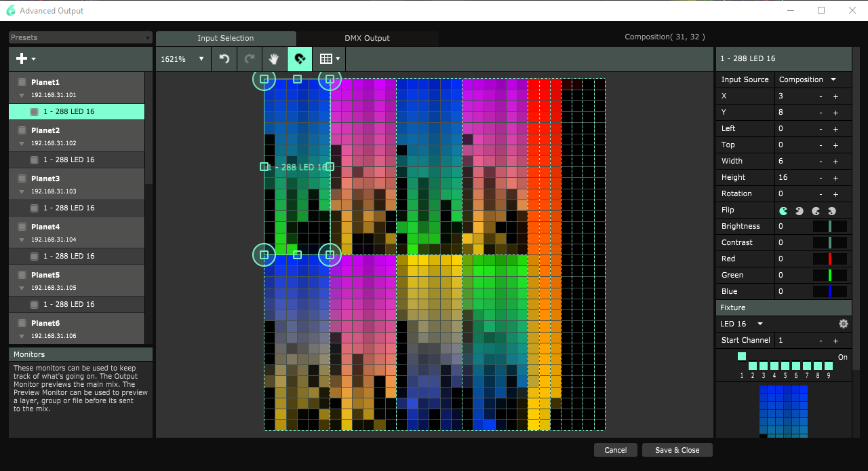Screen dimensions: 868x471
Task: Toggle checkbox for Planet2's 288 LED 16
Action: coord(34,159)
